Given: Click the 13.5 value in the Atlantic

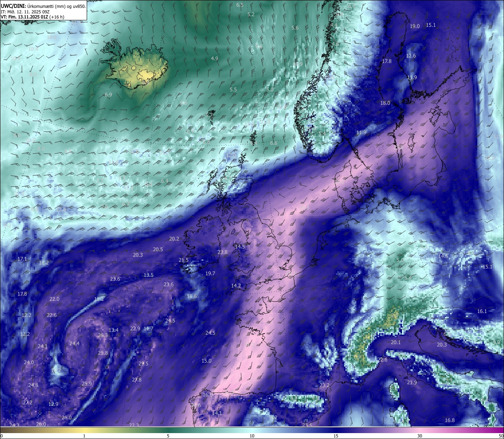Looking at the screenshot, I should pos(148,275).
